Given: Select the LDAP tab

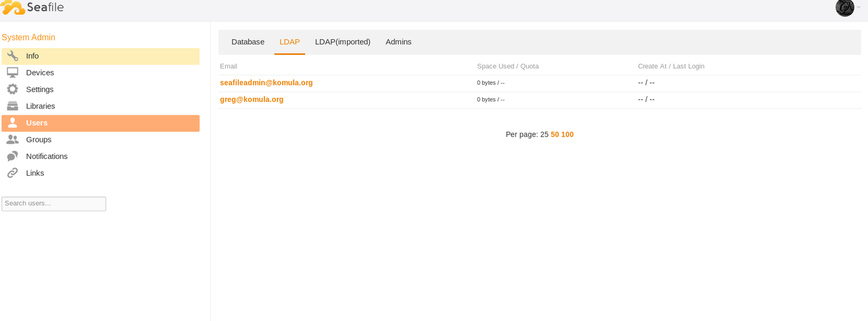Looking at the screenshot, I should (290, 42).
